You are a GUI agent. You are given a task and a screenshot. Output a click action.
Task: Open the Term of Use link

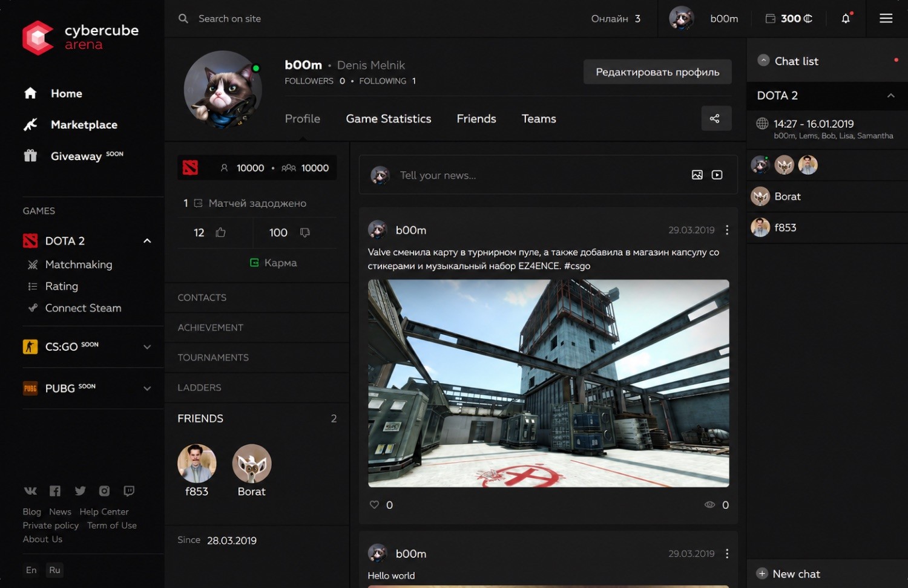pyautogui.click(x=112, y=525)
